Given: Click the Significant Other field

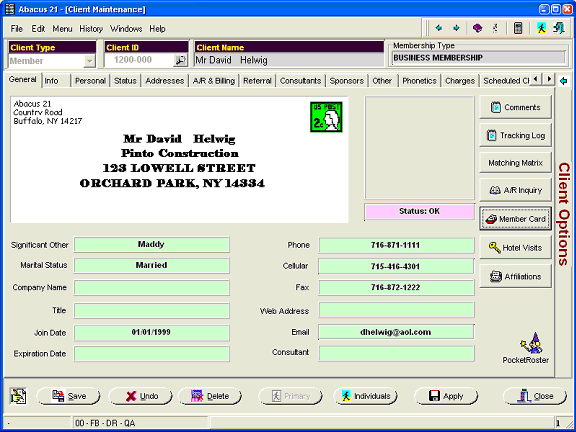Looking at the screenshot, I should pos(151,245).
